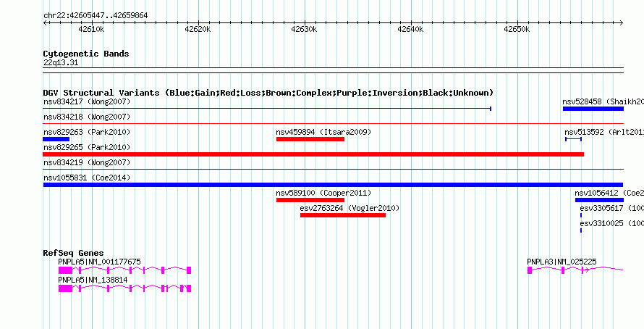Click the 42620k ruler tick label

pyautogui.click(x=198, y=30)
